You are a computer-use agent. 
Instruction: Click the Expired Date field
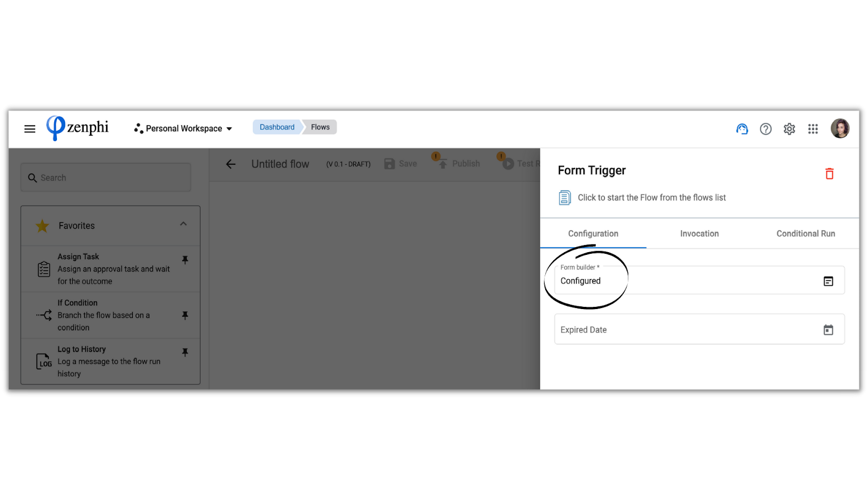coord(699,329)
